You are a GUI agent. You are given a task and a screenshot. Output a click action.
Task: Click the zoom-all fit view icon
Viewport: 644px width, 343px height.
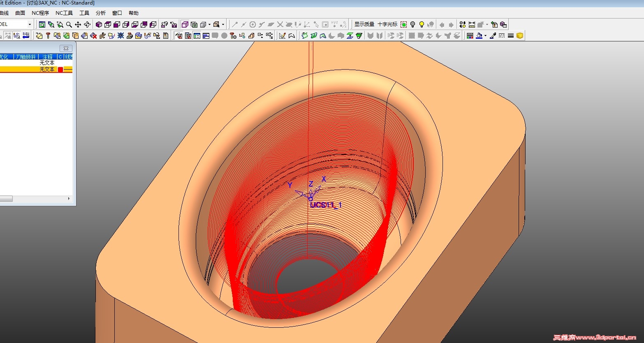point(42,25)
